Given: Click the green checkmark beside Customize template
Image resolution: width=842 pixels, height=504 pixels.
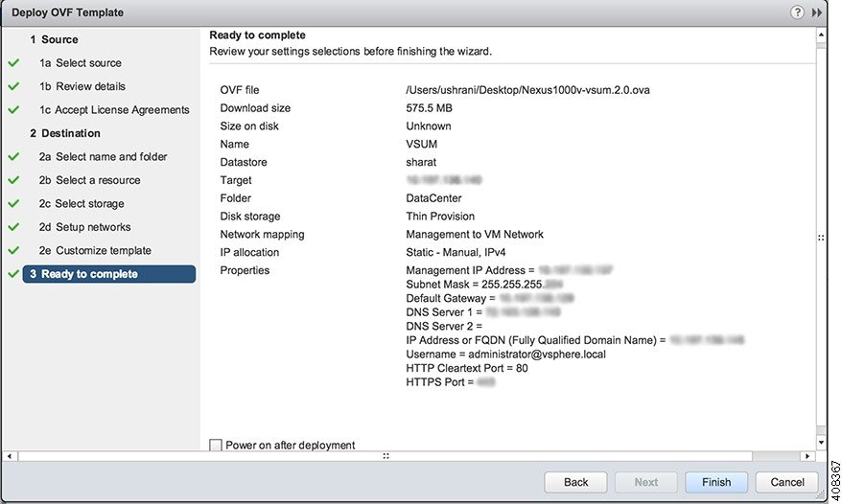Looking at the screenshot, I should (x=13, y=250).
